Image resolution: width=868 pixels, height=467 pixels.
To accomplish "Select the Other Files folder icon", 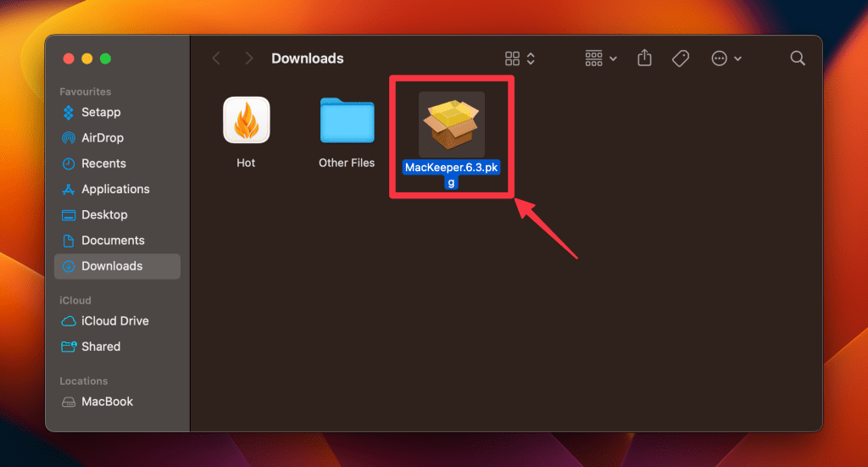I will (347, 120).
